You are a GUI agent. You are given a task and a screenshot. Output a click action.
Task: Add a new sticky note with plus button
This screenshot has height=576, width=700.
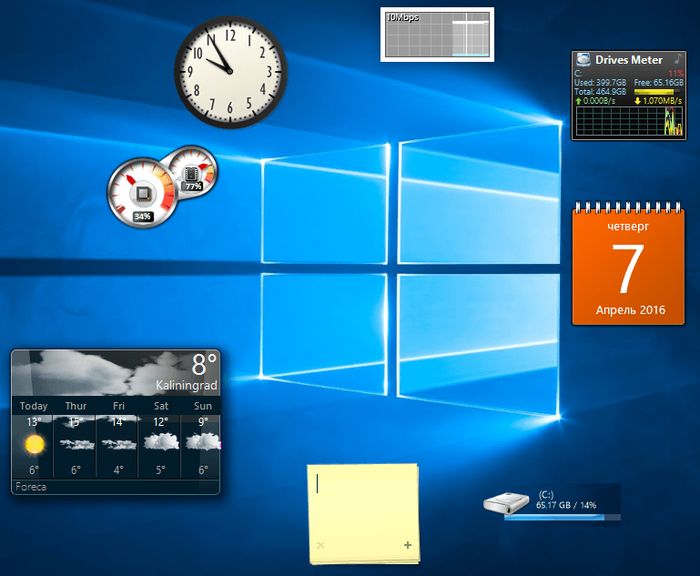coord(407,545)
